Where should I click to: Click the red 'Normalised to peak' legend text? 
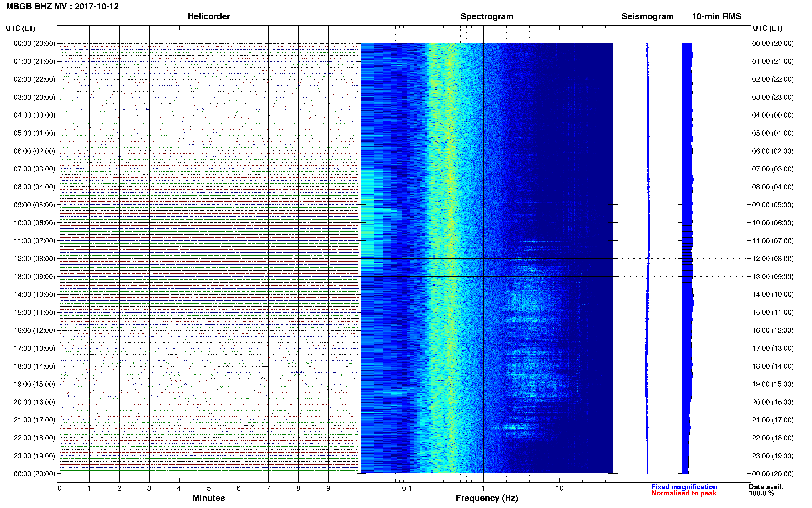point(684,493)
